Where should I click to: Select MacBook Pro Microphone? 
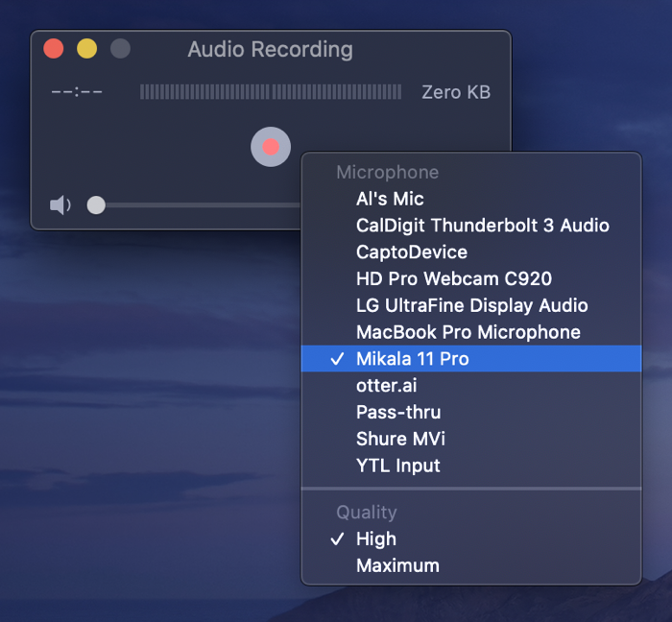468,332
